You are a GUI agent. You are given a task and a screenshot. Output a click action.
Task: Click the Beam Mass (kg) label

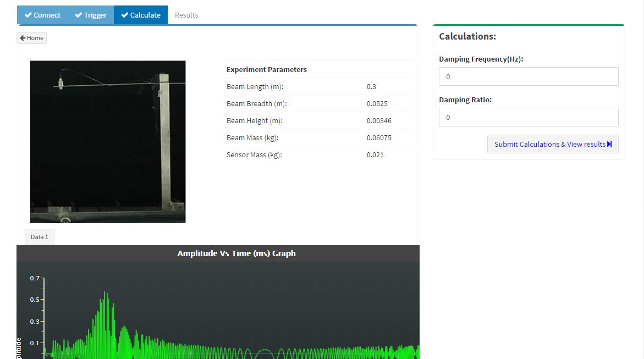coord(252,137)
